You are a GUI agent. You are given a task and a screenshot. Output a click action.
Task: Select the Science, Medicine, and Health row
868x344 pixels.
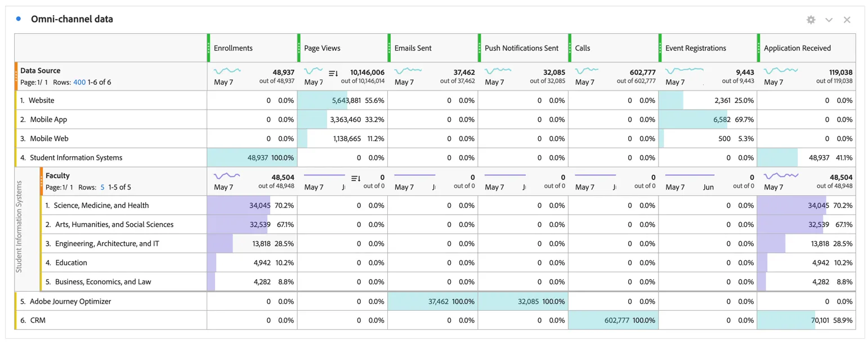[x=124, y=205]
